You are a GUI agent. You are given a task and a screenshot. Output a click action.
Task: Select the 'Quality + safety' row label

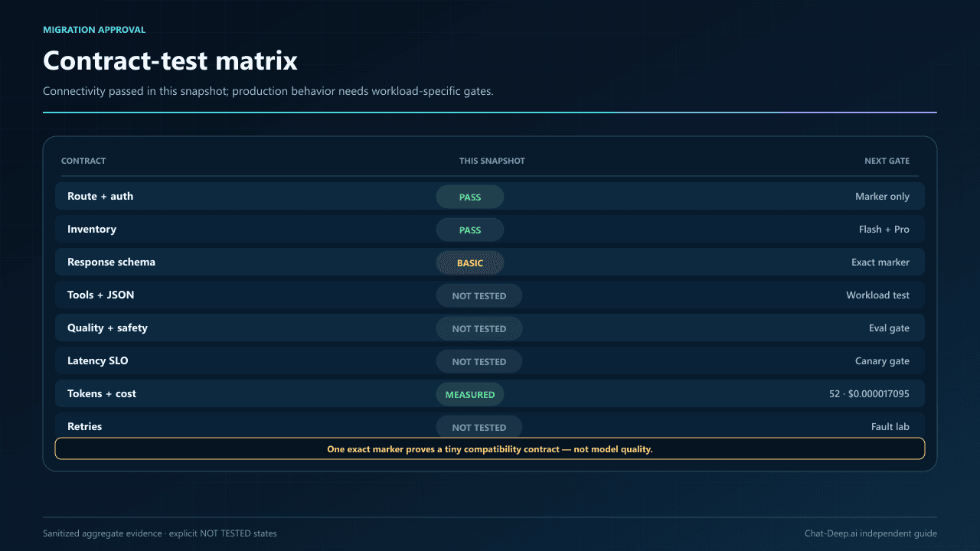(x=107, y=328)
